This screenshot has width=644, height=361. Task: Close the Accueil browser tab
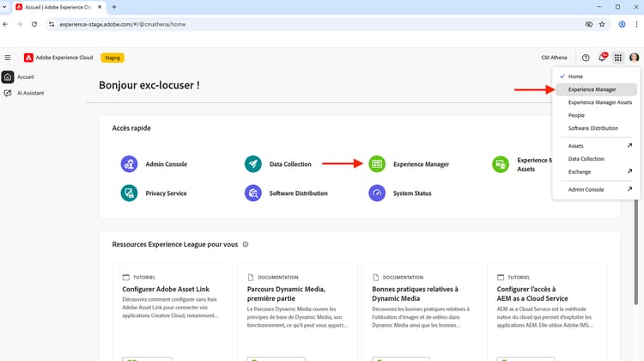coord(100,7)
